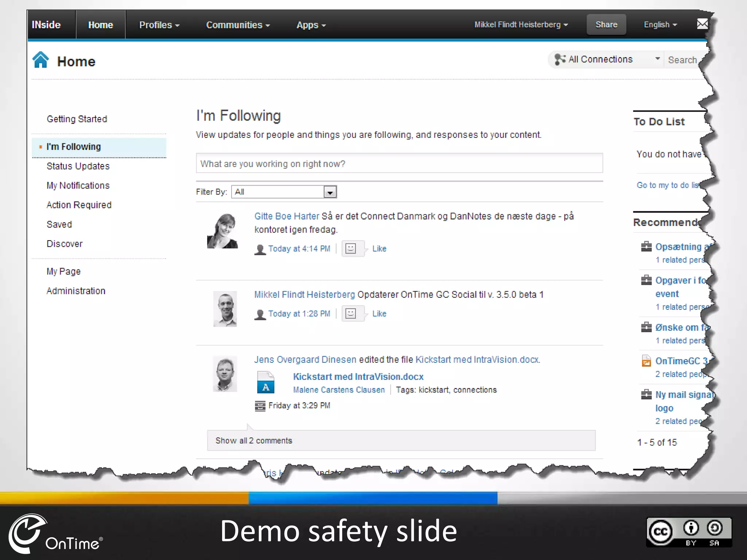Click the OnTime logo on the slide footer
The image size is (747, 560).
pyautogui.click(x=56, y=533)
